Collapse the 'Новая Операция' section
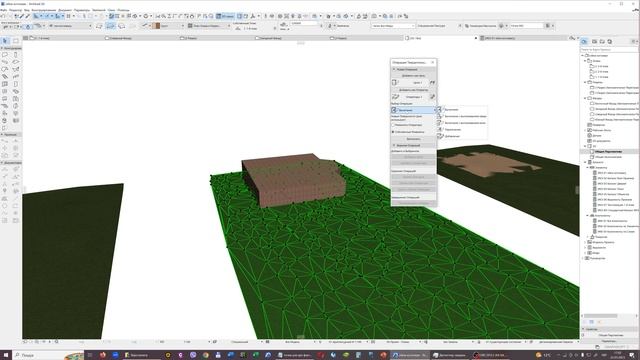This screenshot has width=640, height=360. pos(394,69)
